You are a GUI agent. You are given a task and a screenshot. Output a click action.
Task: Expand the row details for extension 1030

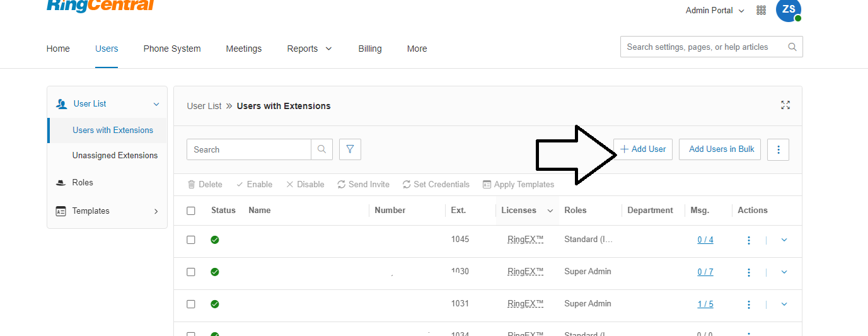(x=784, y=272)
